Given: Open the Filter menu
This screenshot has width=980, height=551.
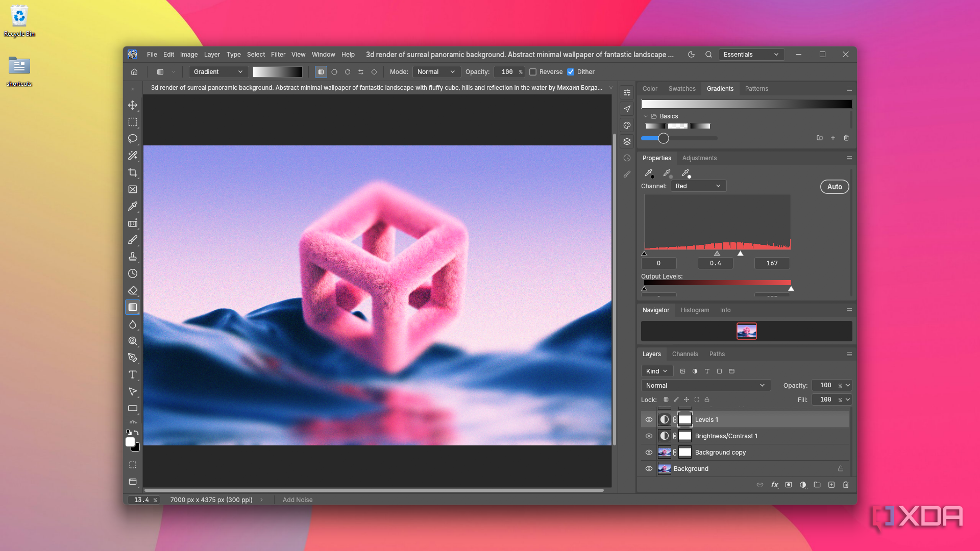Looking at the screenshot, I should click(278, 55).
